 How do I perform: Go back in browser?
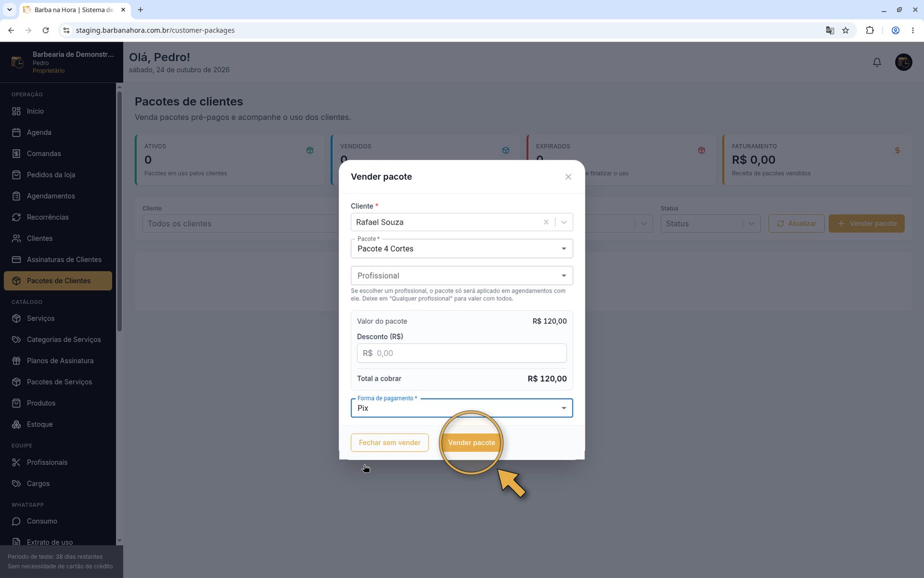(11, 30)
